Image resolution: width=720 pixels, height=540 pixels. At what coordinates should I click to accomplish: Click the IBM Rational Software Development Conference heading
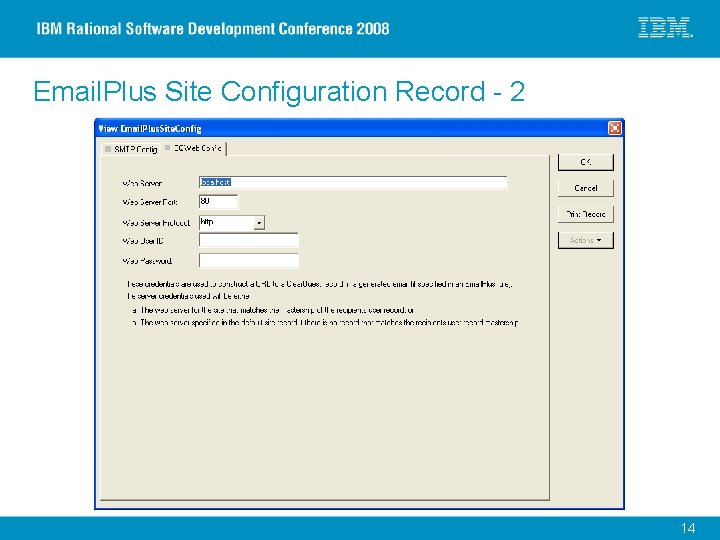[x=213, y=28]
